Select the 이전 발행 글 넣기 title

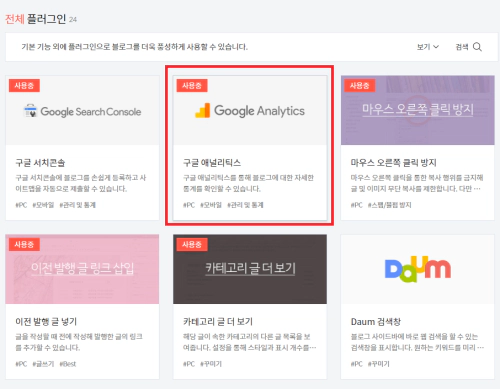tap(46, 322)
